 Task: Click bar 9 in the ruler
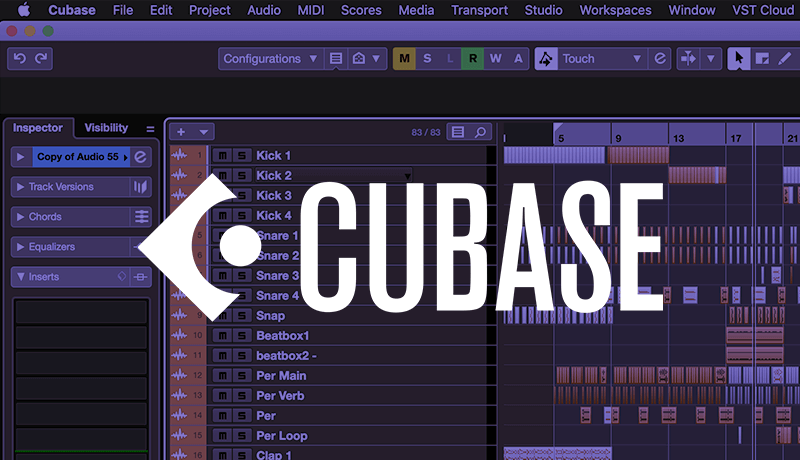618,138
